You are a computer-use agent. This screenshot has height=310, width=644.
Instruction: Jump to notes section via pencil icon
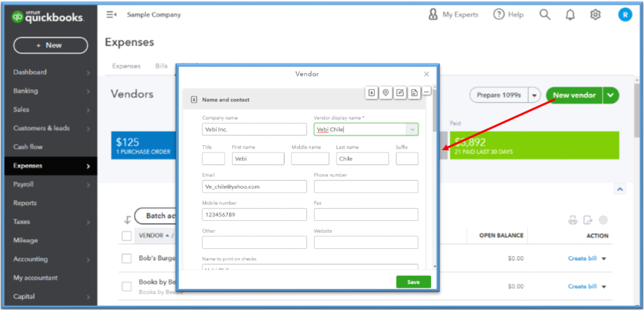click(x=399, y=93)
